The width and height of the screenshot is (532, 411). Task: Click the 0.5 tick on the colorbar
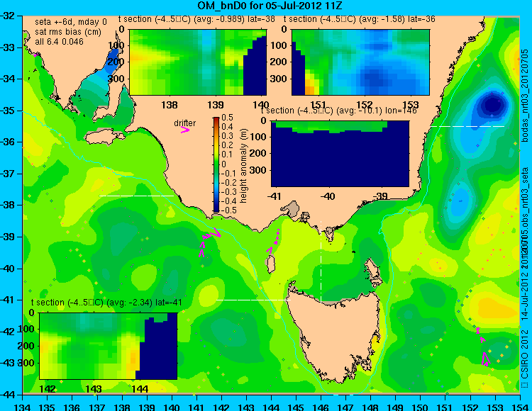227,118
